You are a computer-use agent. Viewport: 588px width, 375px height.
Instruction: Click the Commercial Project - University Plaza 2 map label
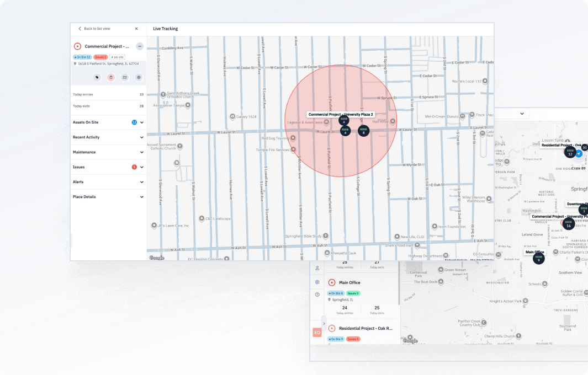(x=341, y=114)
